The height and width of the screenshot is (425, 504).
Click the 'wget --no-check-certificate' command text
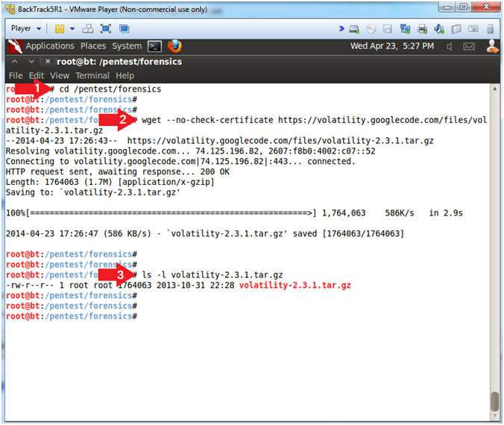click(x=207, y=120)
